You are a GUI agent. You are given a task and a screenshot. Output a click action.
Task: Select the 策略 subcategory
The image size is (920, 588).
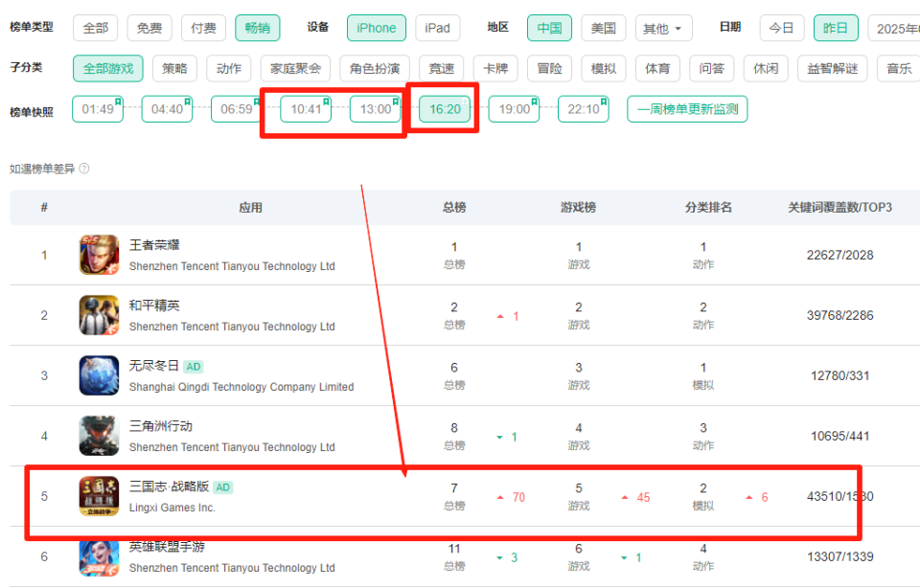click(174, 69)
